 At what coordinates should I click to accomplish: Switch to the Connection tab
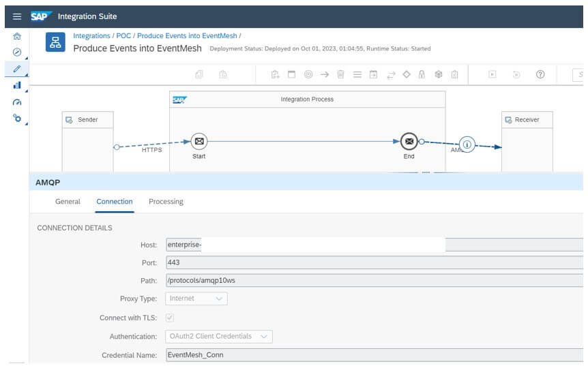[115, 202]
